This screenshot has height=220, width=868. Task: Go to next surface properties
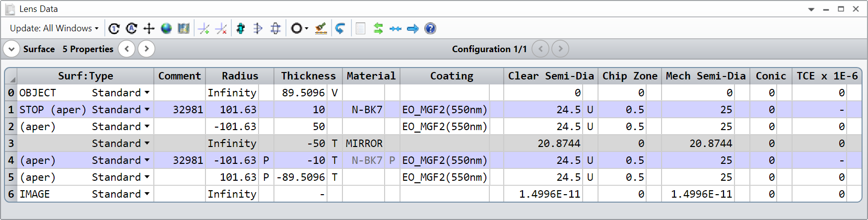pos(146,49)
